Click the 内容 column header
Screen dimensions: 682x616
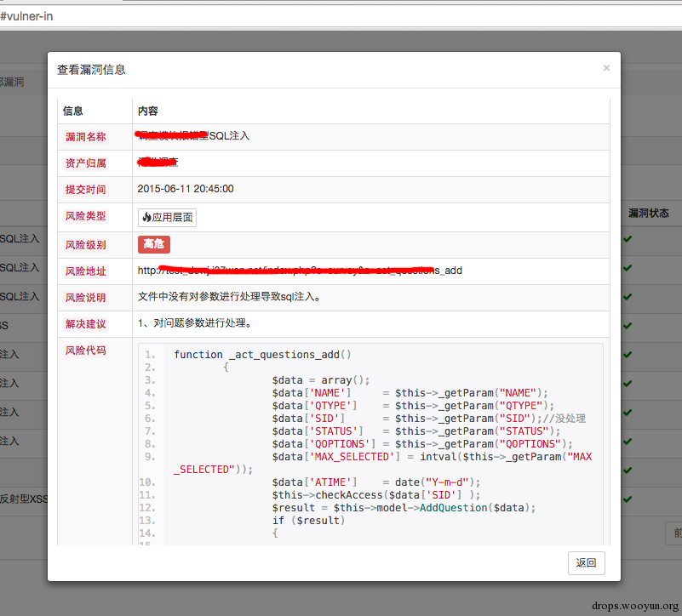(148, 111)
